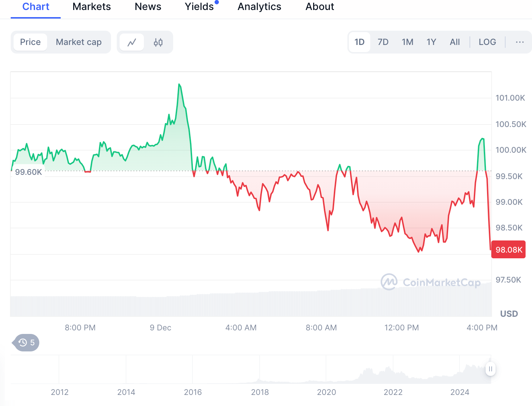Viewport: 532px width, 406px height.
Task: Switch to Market cap view
Action: [79, 42]
